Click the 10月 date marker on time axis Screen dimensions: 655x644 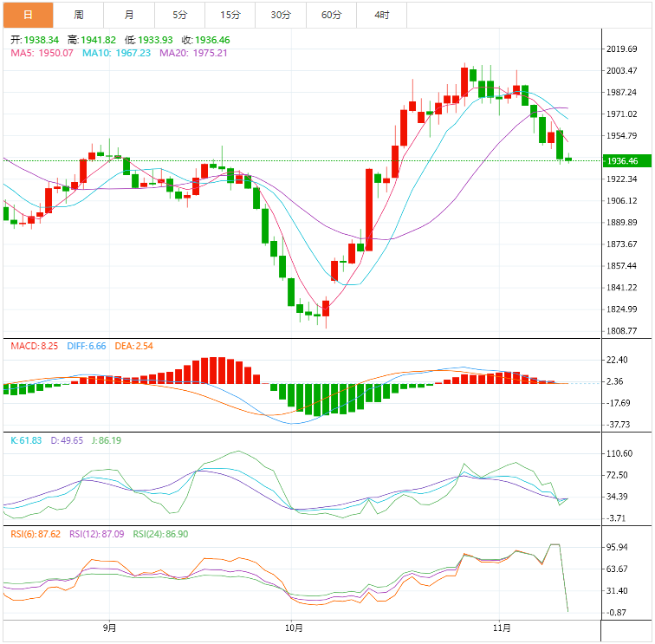[294, 628]
